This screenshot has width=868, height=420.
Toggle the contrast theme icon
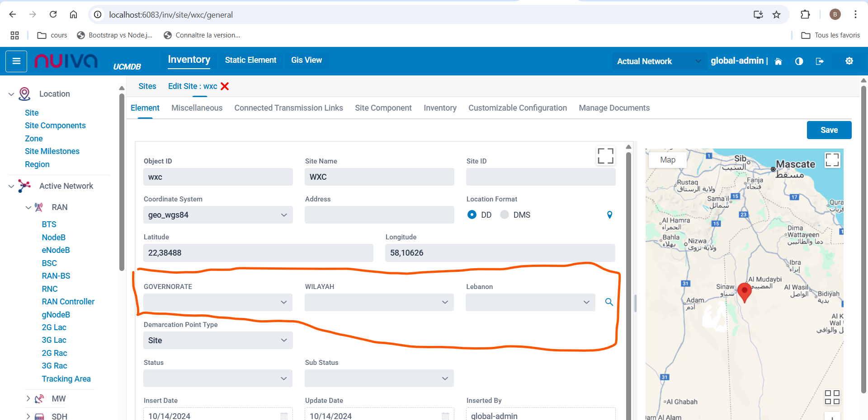click(799, 61)
